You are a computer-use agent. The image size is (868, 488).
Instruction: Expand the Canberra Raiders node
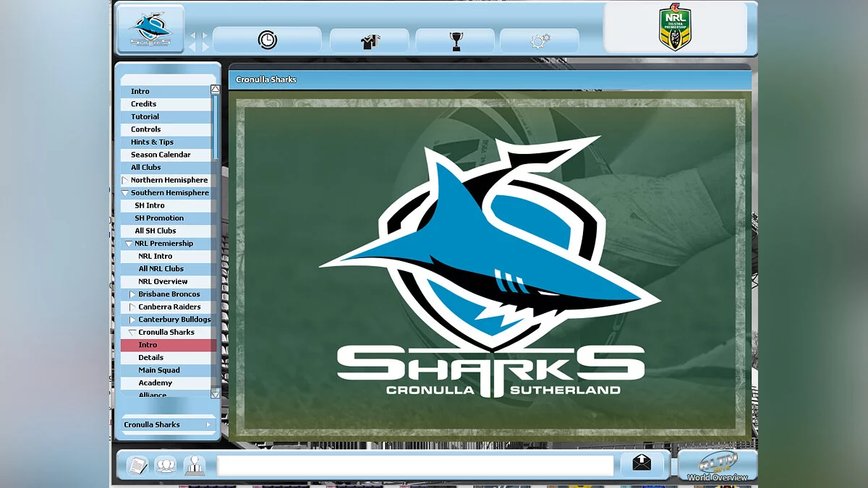point(132,307)
